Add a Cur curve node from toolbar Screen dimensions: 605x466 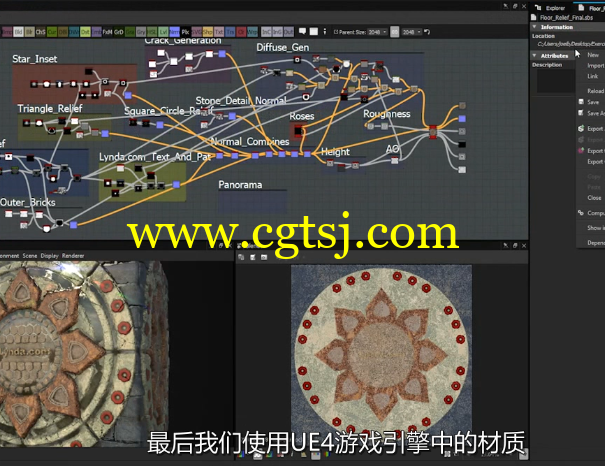52,32
